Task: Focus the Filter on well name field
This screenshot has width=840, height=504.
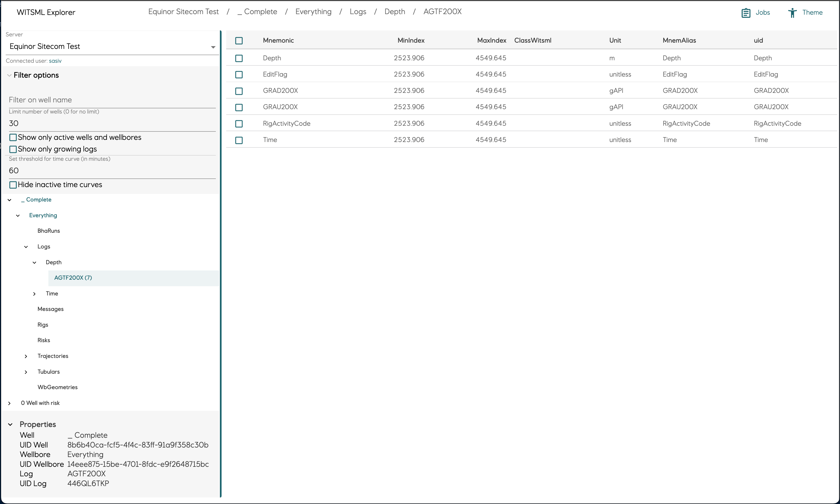Action: click(112, 100)
